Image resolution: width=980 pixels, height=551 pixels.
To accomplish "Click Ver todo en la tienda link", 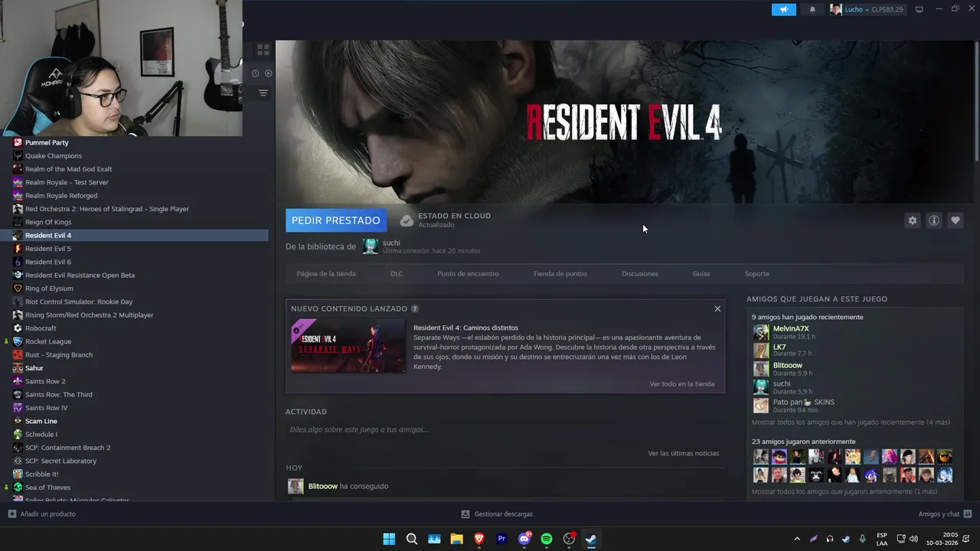I will tap(682, 384).
